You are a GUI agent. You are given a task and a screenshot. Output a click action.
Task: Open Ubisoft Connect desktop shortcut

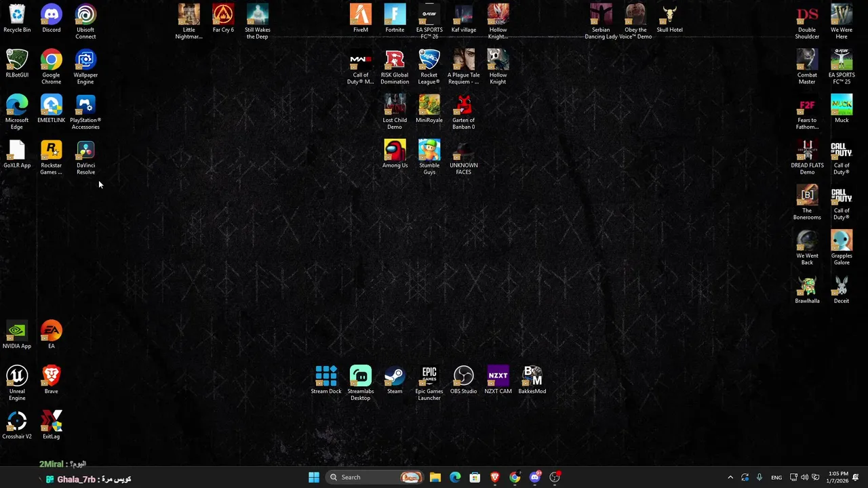(85, 22)
